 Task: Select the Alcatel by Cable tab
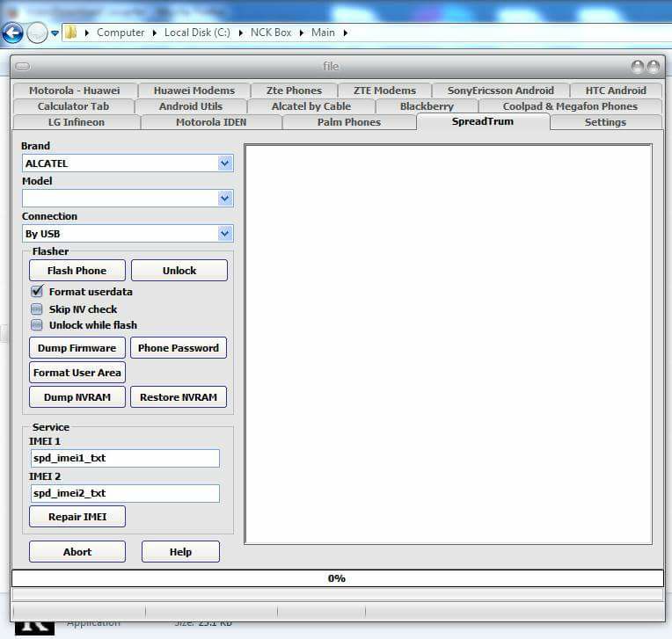[311, 106]
